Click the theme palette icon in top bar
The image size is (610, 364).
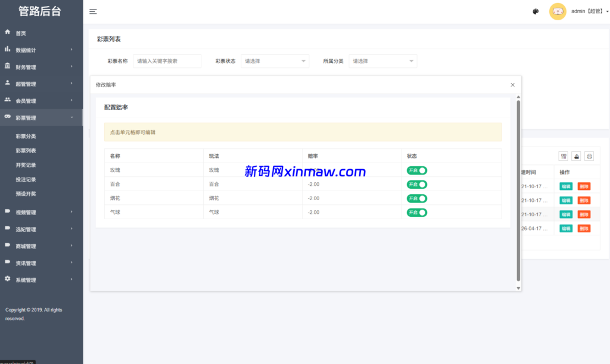[x=535, y=11]
